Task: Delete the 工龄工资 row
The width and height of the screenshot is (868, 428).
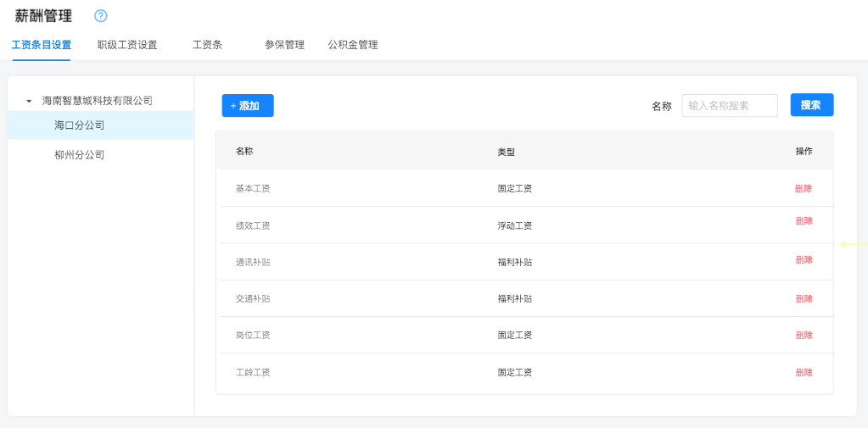Action: [804, 373]
